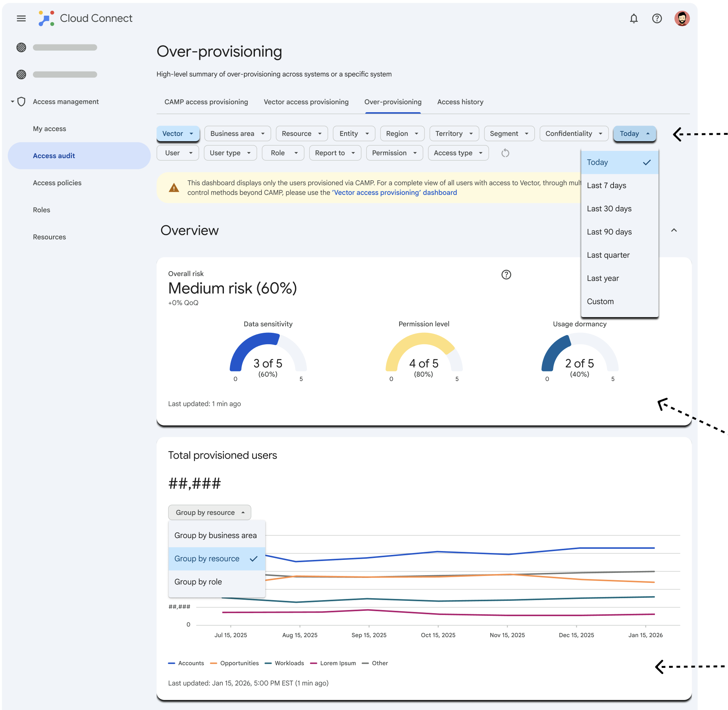Click 'Medium risk (60%)' heading text
This screenshot has width=728, height=710.
233,288
